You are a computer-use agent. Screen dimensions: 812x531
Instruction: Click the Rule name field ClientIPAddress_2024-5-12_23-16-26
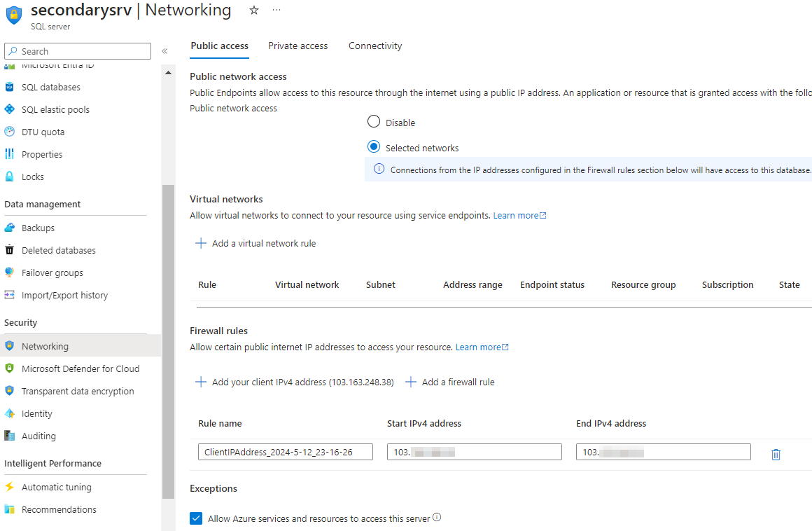pos(286,452)
